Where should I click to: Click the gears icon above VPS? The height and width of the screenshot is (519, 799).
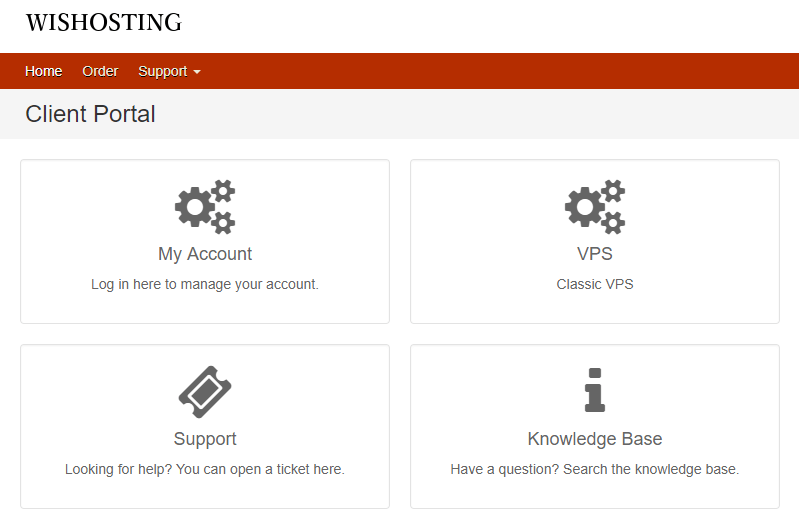(595, 207)
